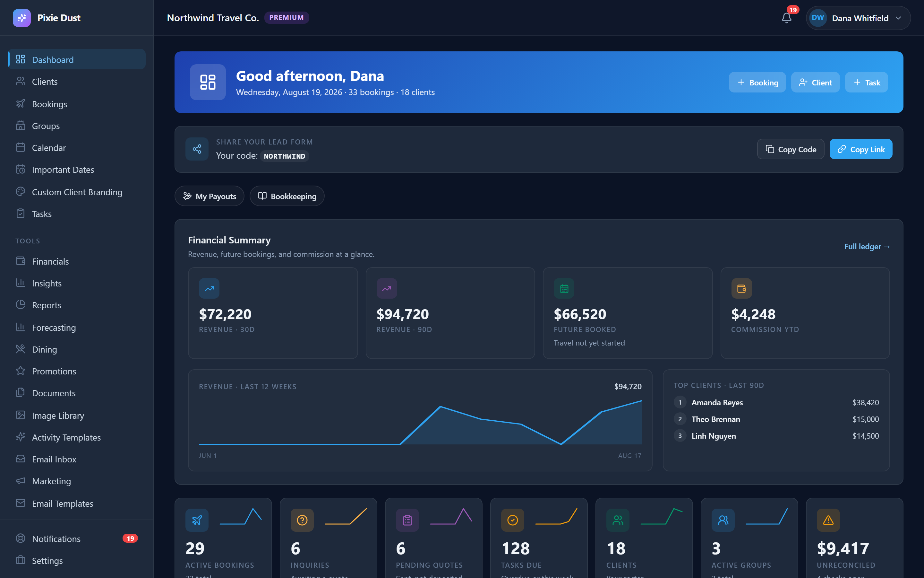Open the Calendar sidebar item

point(77,148)
